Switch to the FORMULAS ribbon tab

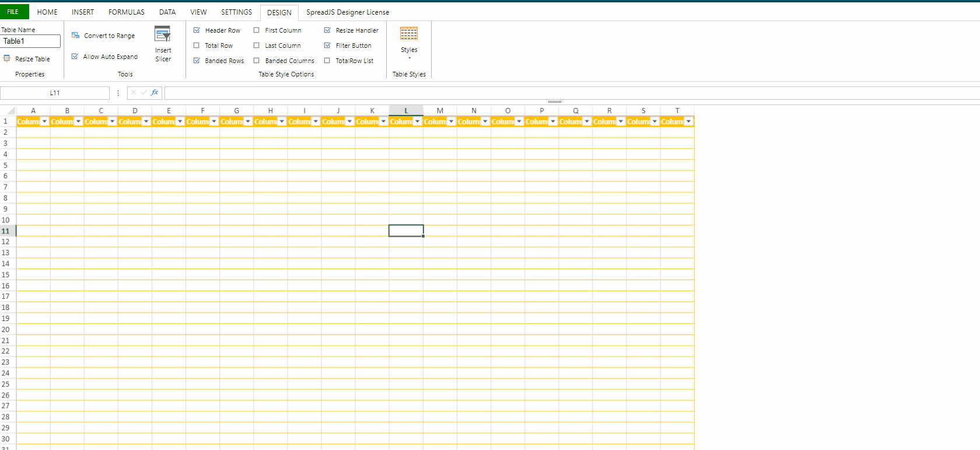pos(127,12)
